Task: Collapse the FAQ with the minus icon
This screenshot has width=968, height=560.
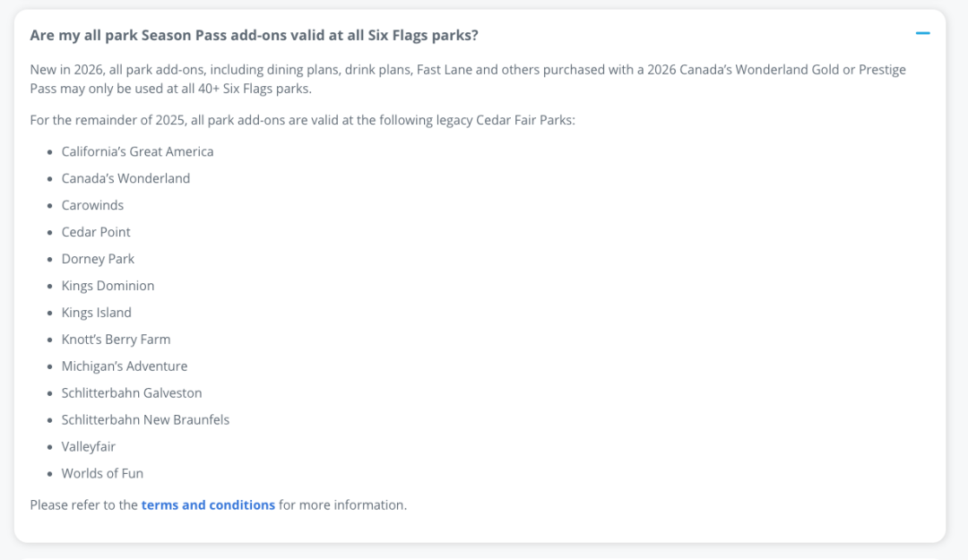Action: pyautogui.click(x=922, y=33)
